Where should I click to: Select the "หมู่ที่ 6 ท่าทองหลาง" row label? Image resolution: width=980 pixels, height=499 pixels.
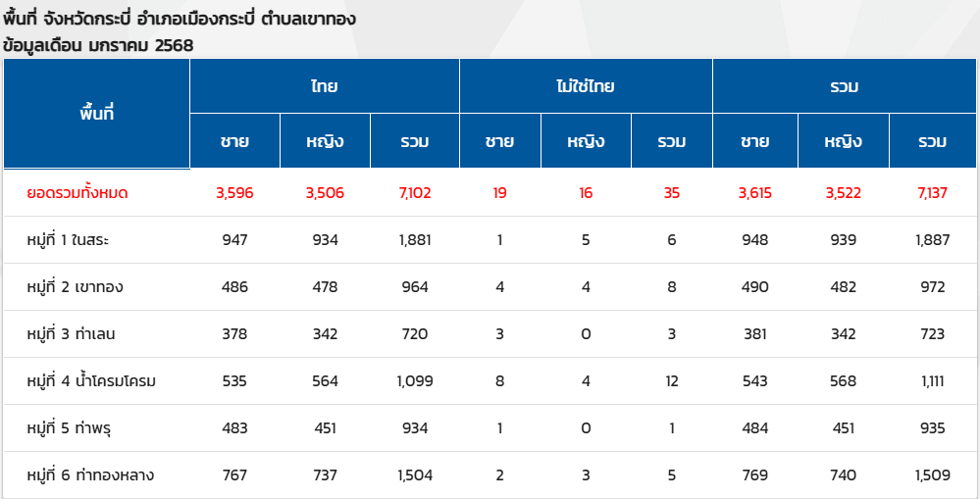click(x=90, y=475)
